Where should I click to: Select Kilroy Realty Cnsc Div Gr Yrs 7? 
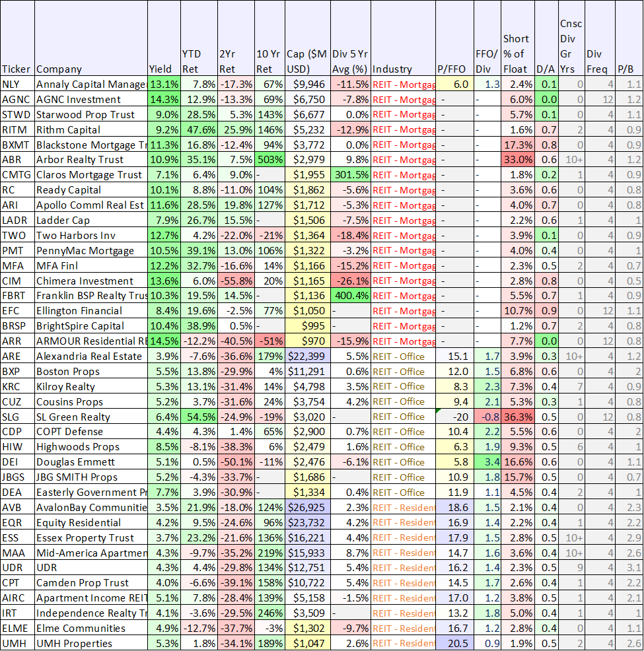pos(571,386)
